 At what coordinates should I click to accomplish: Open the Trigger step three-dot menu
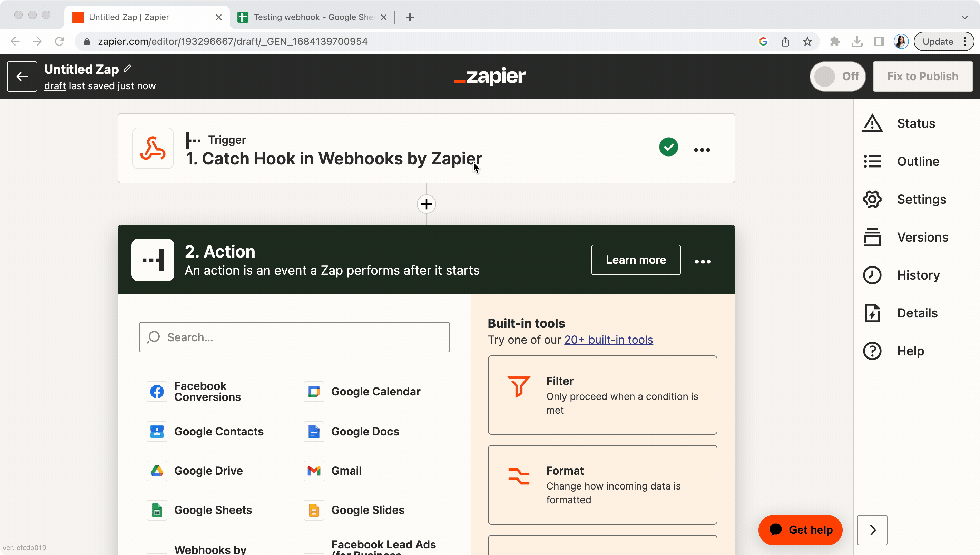click(702, 150)
